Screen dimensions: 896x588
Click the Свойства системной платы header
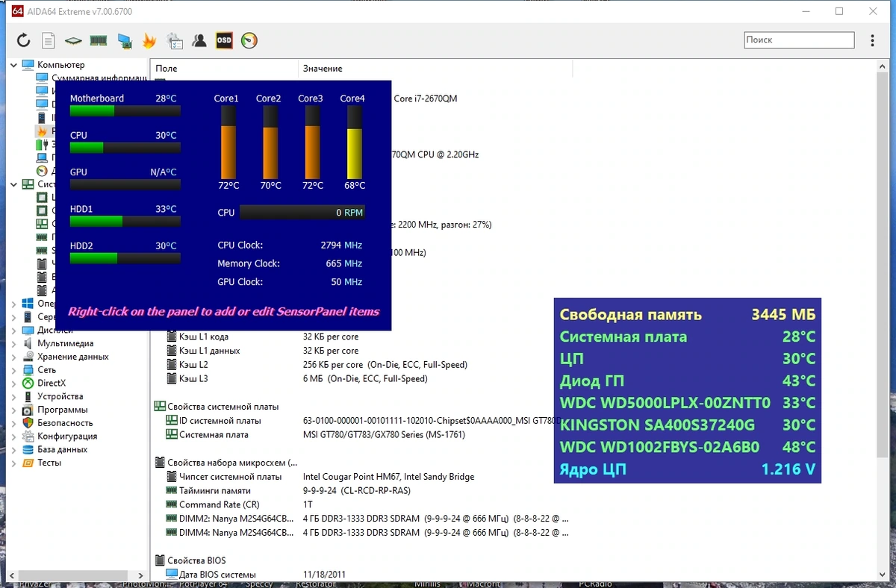coord(223,407)
